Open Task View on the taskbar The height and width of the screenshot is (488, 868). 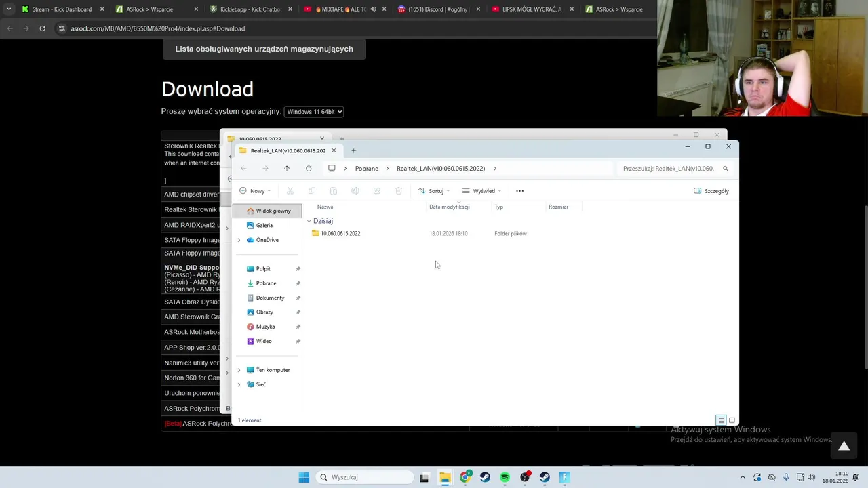pyautogui.click(x=425, y=477)
